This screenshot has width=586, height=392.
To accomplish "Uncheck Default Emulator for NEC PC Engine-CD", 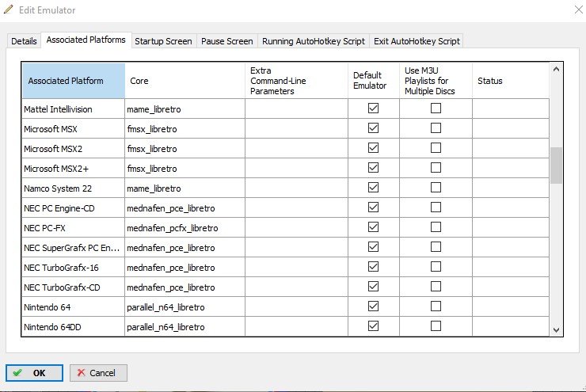I will 373,207.
